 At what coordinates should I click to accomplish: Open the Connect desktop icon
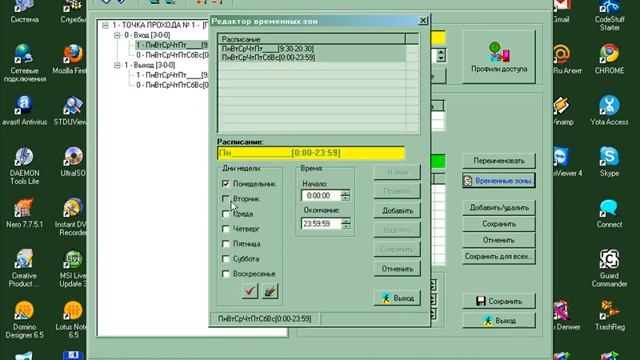point(609,213)
